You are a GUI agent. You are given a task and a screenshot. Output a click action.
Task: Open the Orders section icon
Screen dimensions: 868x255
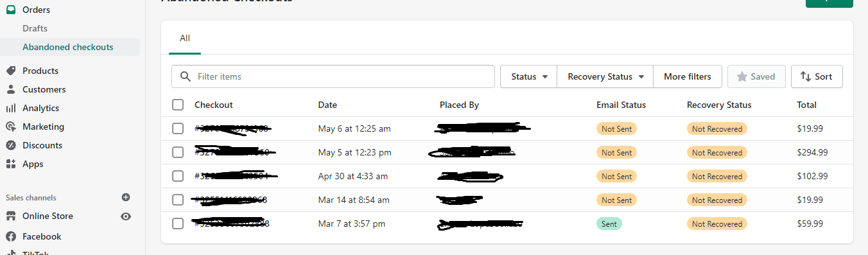(11, 10)
